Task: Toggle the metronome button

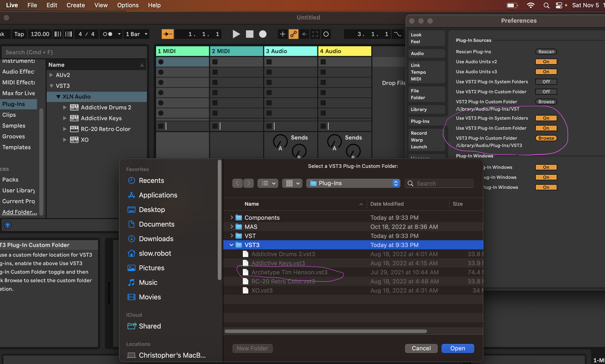Action: pyautogui.click(x=108, y=34)
